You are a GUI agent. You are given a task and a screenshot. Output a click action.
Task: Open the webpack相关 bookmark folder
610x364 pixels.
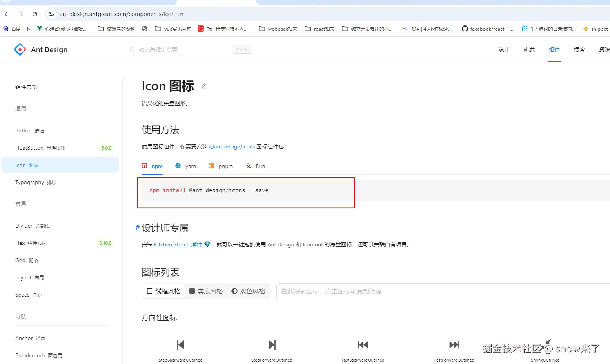pyautogui.click(x=278, y=29)
